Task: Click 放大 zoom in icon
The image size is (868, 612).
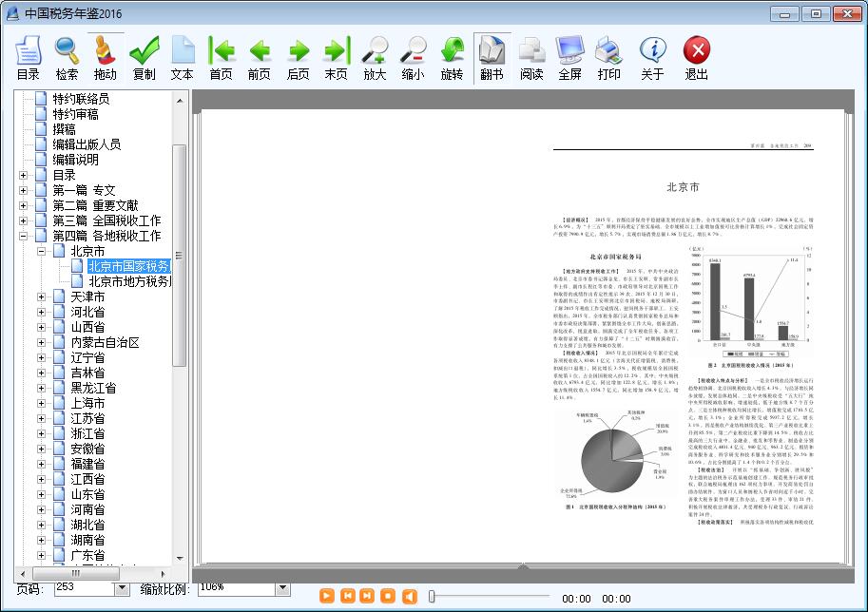Action: 375,58
